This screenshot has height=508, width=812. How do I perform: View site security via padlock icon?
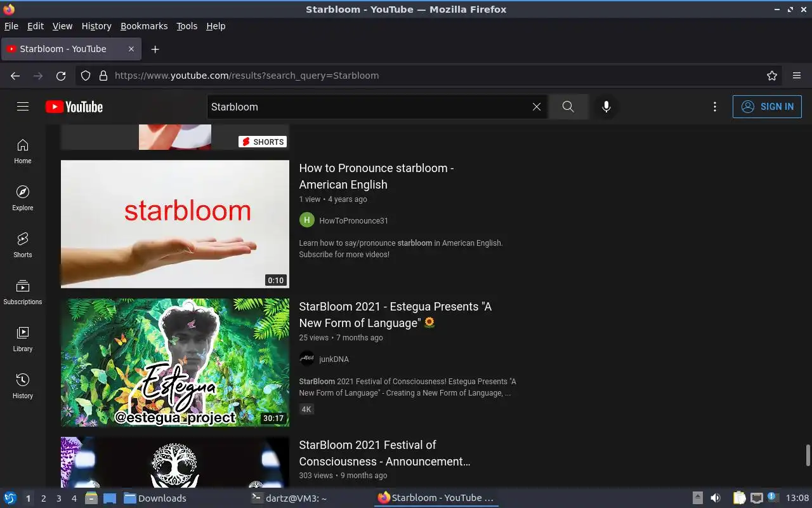(103, 76)
